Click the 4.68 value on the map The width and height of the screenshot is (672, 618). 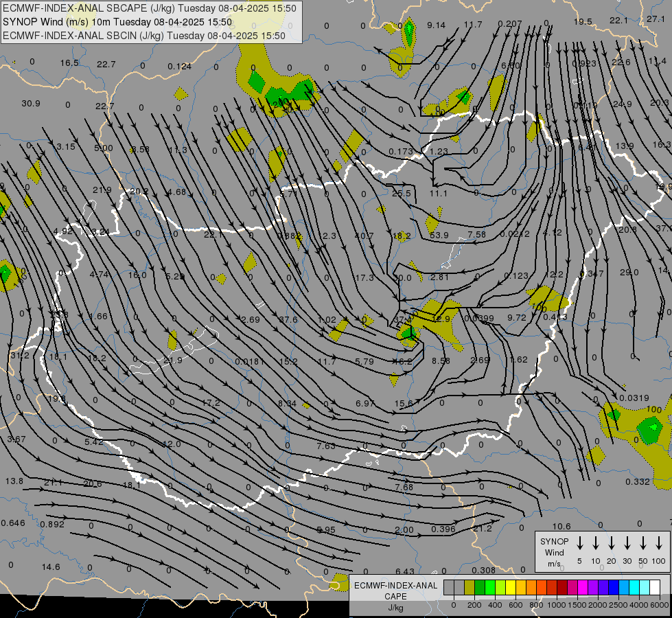point(176,192)
